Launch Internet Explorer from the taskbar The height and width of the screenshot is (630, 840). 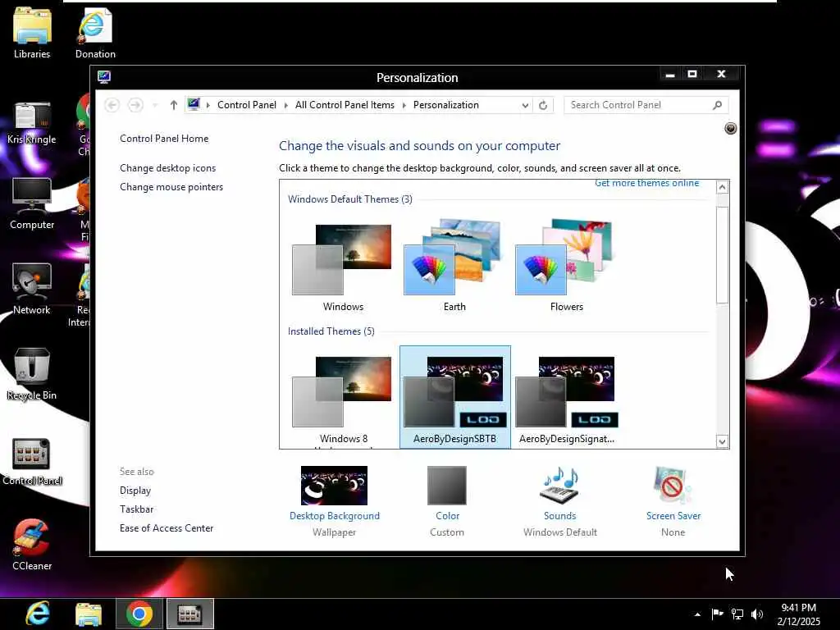pyautogui.click(x=38, y=614)
